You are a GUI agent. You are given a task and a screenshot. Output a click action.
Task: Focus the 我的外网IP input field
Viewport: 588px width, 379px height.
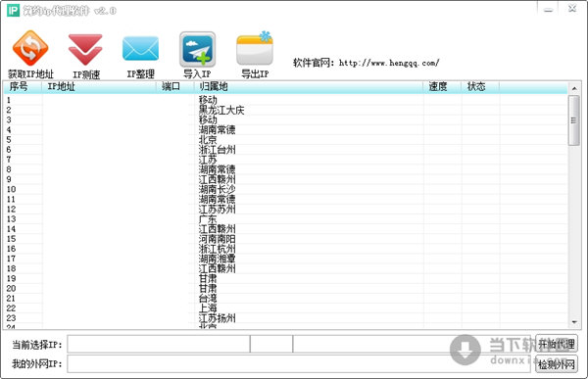[x=299, y=364]
